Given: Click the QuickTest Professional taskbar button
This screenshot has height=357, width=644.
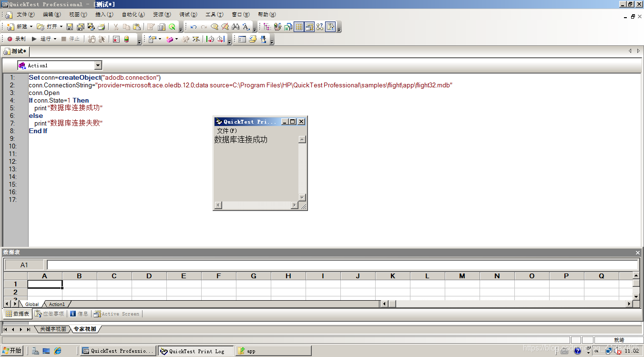Looking at the screenshot, I should tap(118, 351).
